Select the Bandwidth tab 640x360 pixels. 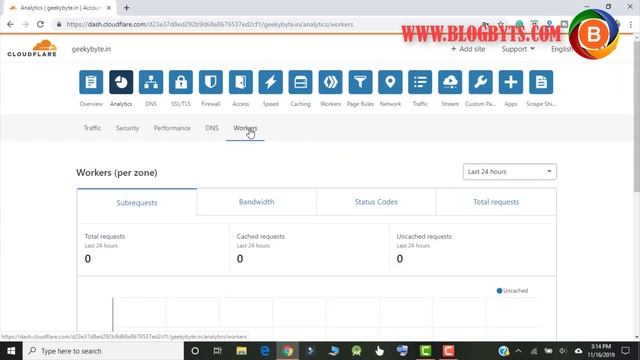(256, 202)
